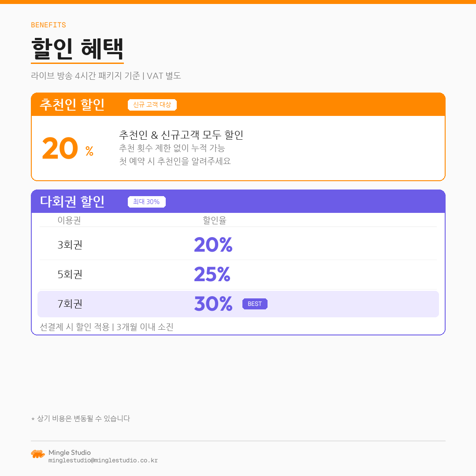The image size is (476, 476).
Task: Open the minglestudio@minglestudio.co.kr email link
Action: pyautogui.click(x=103, y=461)
